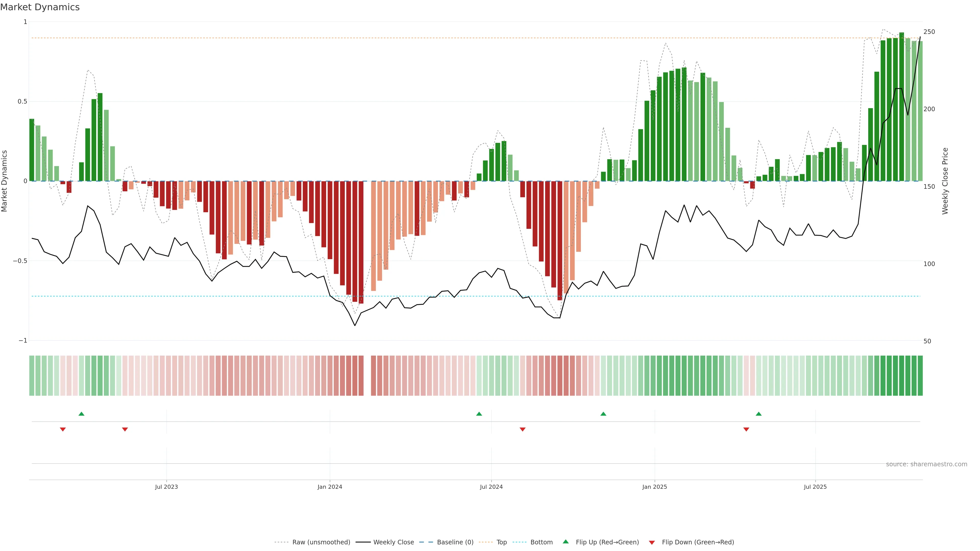980x551 pixels.
Task: Click the leftmost green Flip Up triangle marker
Action: [81, 414]
